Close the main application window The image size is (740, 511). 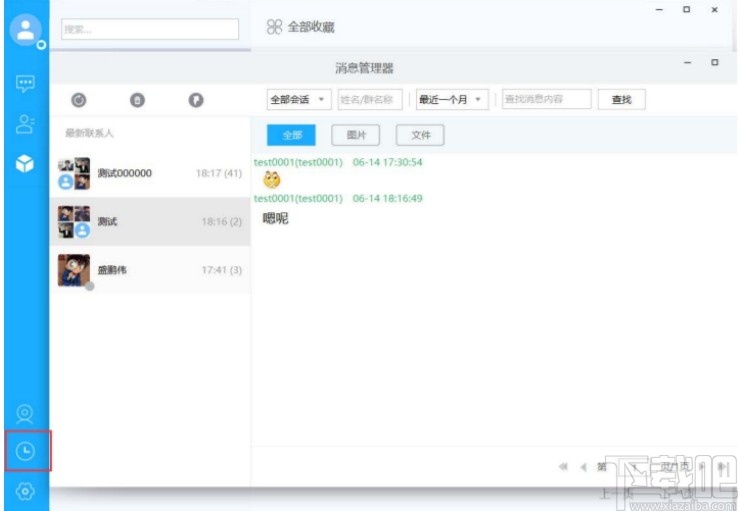click(715, 9)
